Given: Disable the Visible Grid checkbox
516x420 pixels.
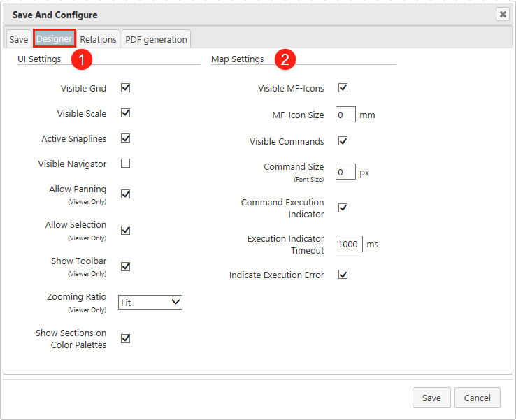Looking at the screenshot, I should [126, 88].
